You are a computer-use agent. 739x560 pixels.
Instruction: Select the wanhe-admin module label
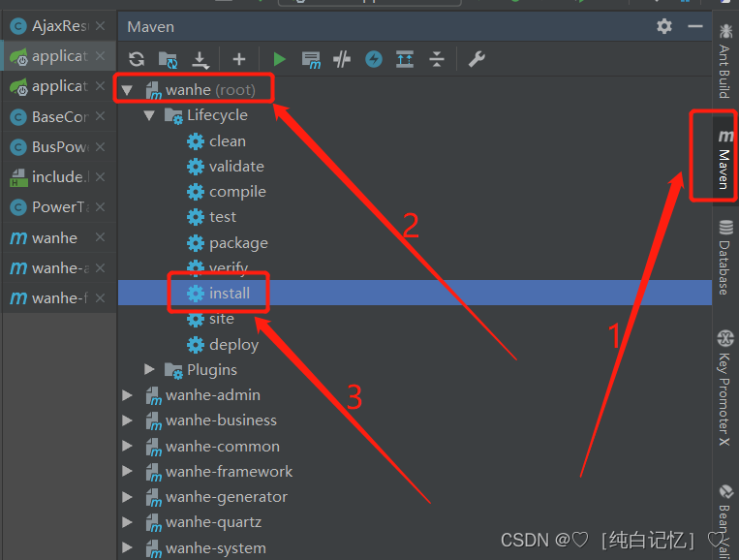(213, 395)
